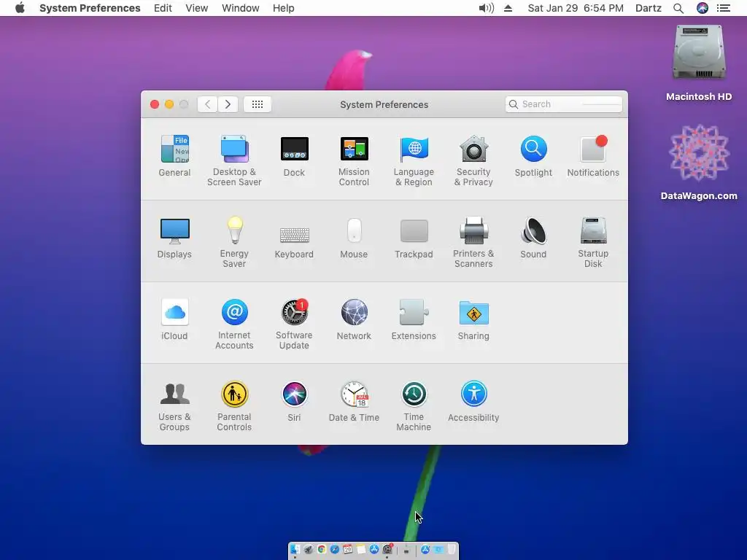747x560 pixels.
Task: Open Security & Privacy preferences
Action: [473, 161]
